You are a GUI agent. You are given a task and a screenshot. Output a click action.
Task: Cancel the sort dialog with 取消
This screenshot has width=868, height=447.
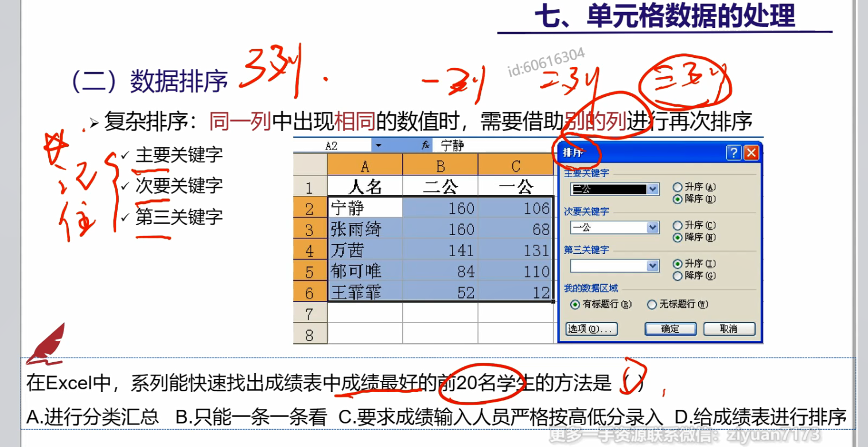pyautogui.click(x=729, y=329)
